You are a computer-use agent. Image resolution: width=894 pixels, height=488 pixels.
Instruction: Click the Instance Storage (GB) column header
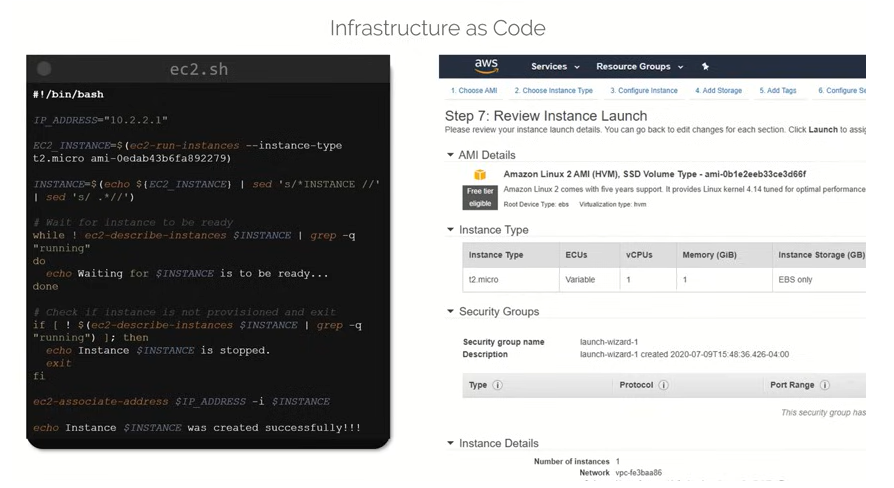coord(821,255)
